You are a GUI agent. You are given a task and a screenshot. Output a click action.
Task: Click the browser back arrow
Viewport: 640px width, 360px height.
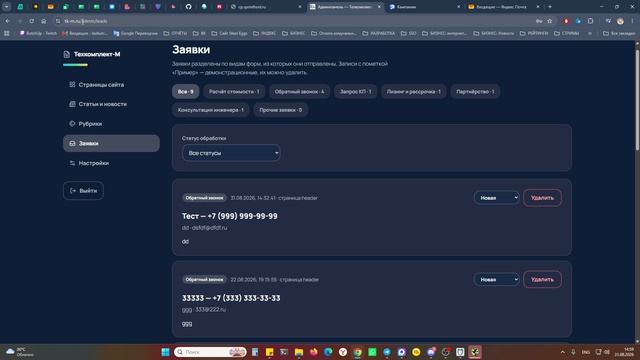point(8,21)
